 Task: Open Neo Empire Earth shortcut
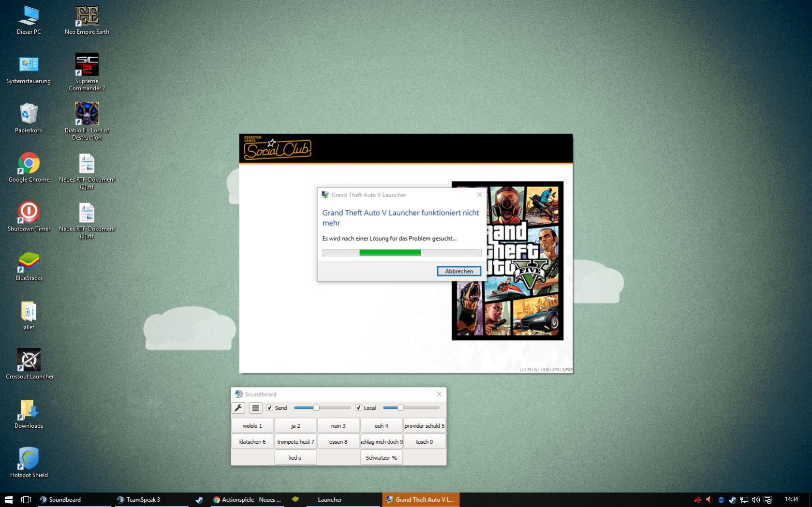tap(87, 20)
